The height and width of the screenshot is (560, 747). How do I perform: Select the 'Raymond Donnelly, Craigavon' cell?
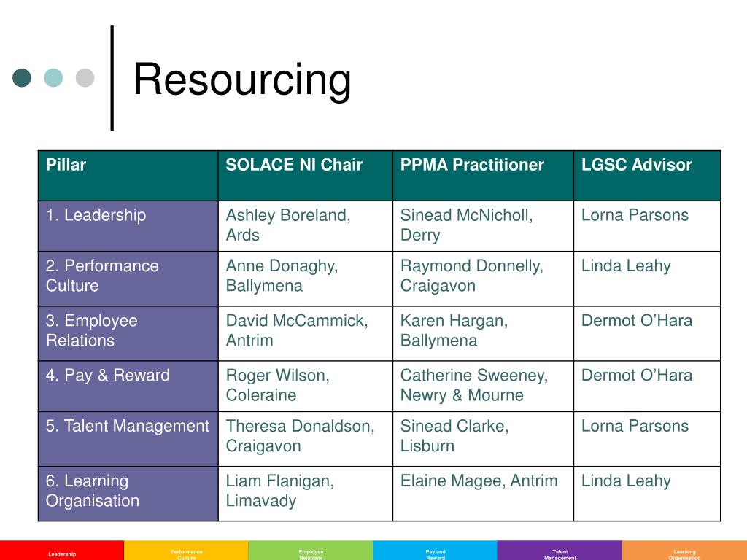483,279
